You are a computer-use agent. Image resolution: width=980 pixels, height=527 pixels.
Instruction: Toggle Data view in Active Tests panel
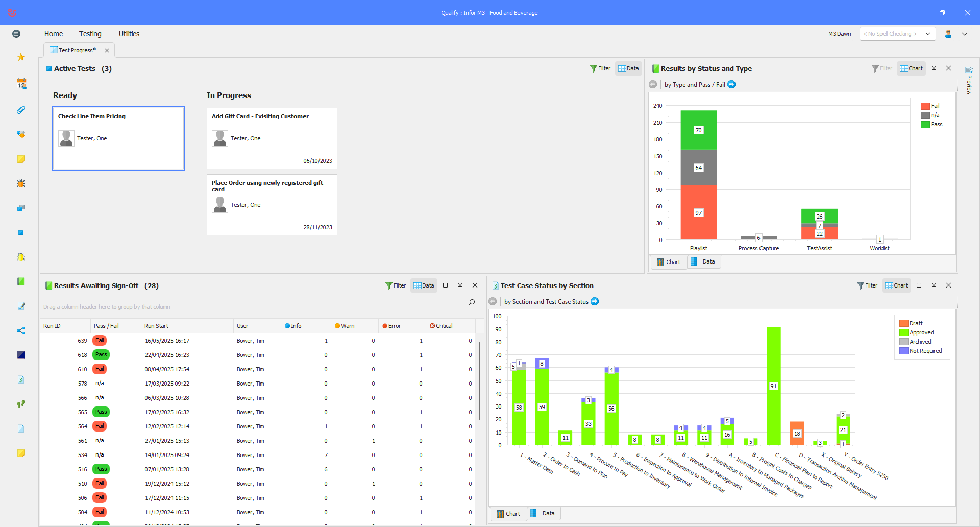(x=628, y=68)
